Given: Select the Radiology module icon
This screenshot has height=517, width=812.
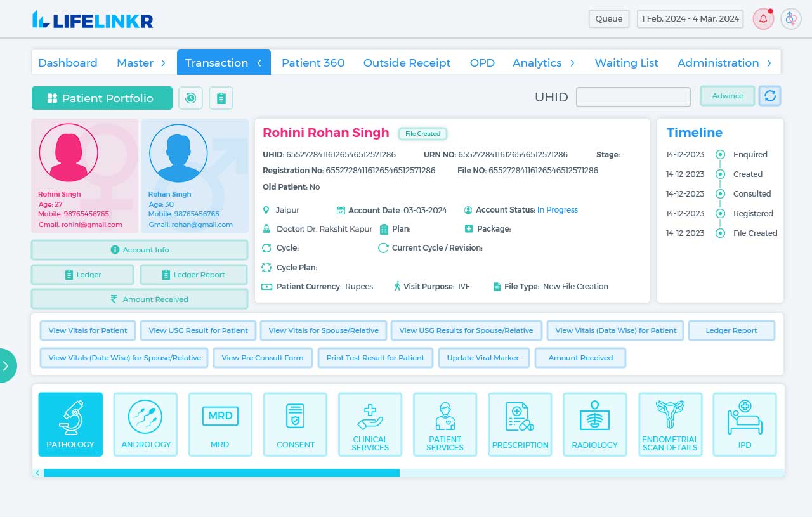Looking at the screenshot, I should click(x=594, y=424).
